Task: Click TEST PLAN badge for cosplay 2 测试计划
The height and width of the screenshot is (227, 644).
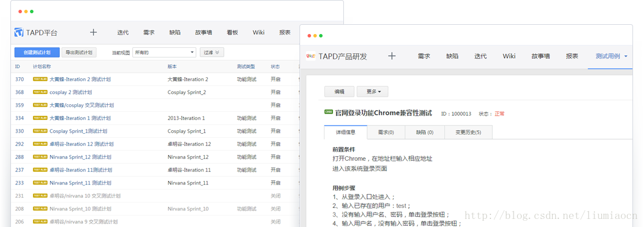Action: click(40, 92)
